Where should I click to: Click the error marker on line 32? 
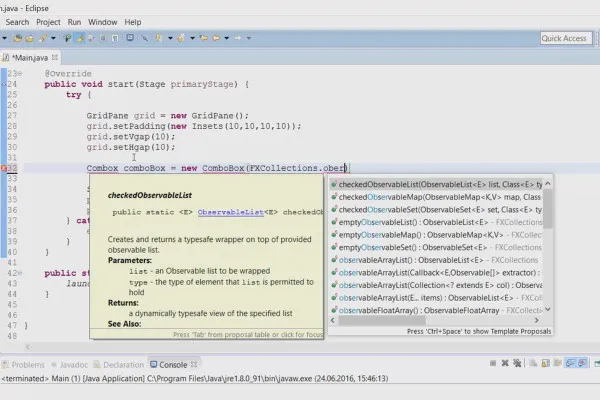pyautogui.click(x=3, y=168)
